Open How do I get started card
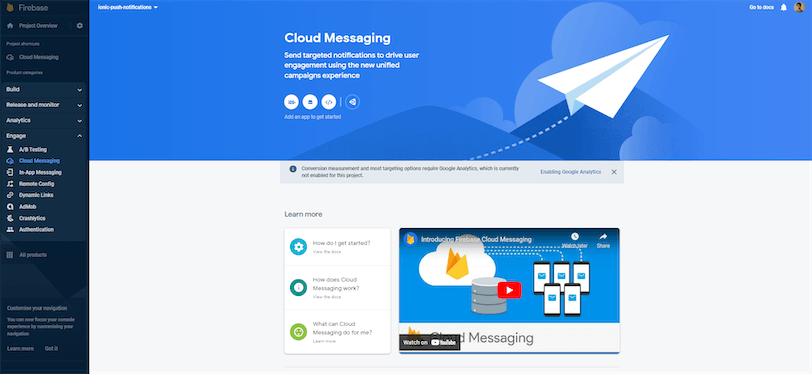Viewport: 812px width, 374px height. (x=337, y=247)
